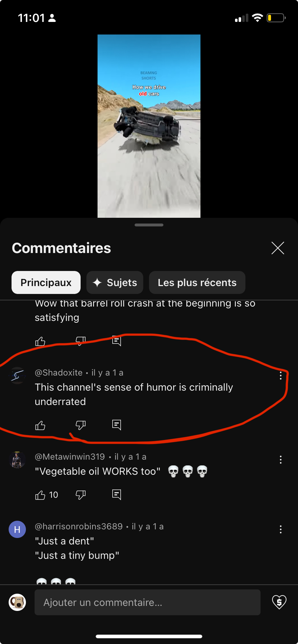Screen dimensions: 298x644
Task: Reply to the barrel roll crash comment
Action: [x=117, y=341]
